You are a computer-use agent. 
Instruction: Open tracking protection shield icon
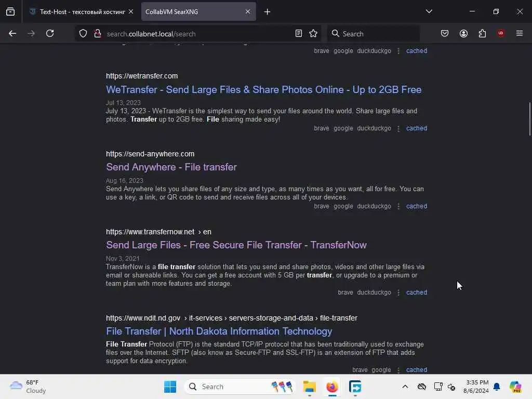(x=83, y=34)
